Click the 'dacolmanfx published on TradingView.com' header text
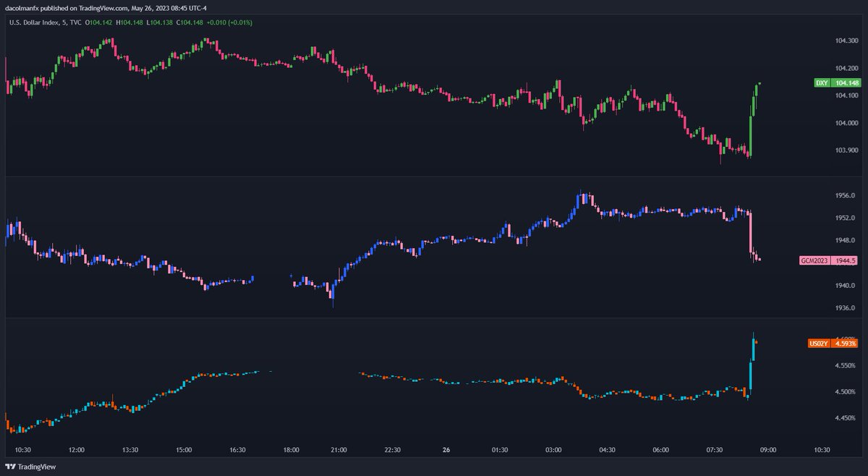The image size is (868, 476). tap(66, 9)
